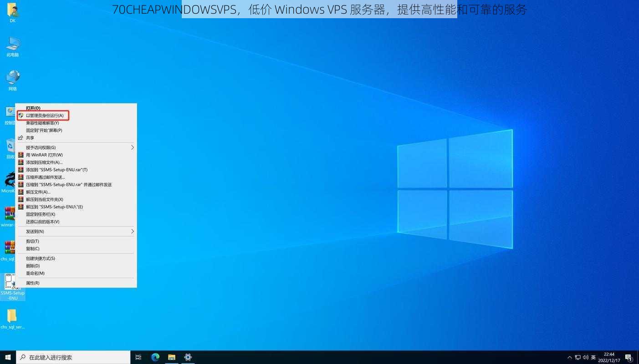Choose 解压到当前文件夹(X)
Screen dimensions: 639x364
[x=76, y=199]
